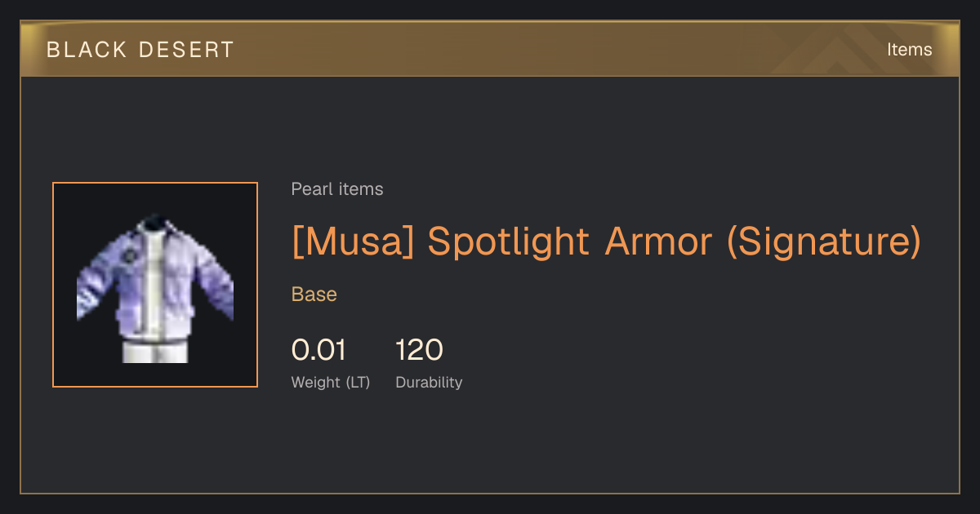980x514 pixels.
Task: Open the Spotlight Armor jacket thumbnail
Action: [155, 285]
